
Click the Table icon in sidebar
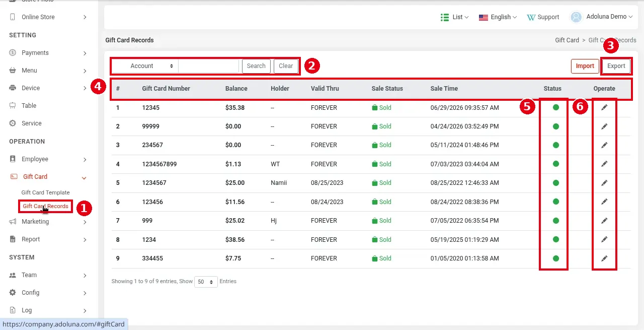[x=13, y=106]
